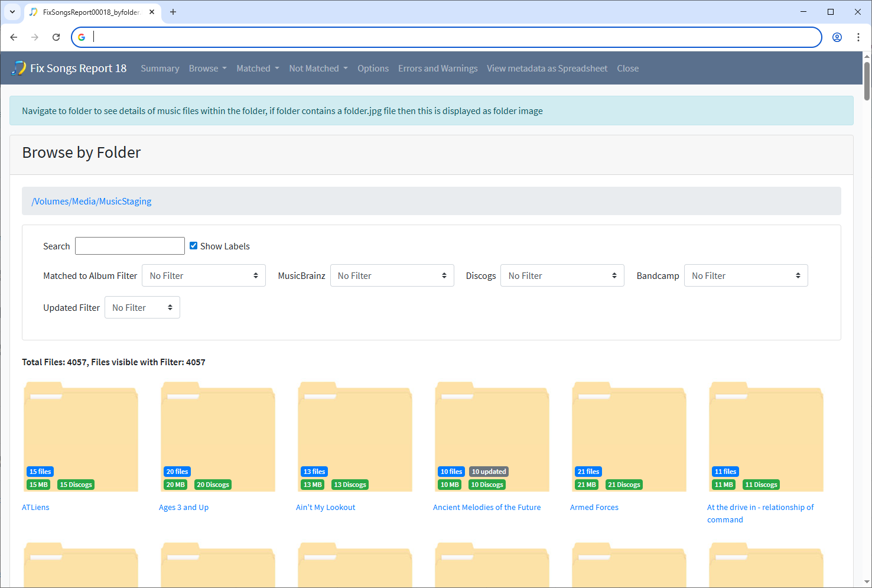Open the At the drive in folder icon
The image size is (872, 588).
tap(766, 437)
